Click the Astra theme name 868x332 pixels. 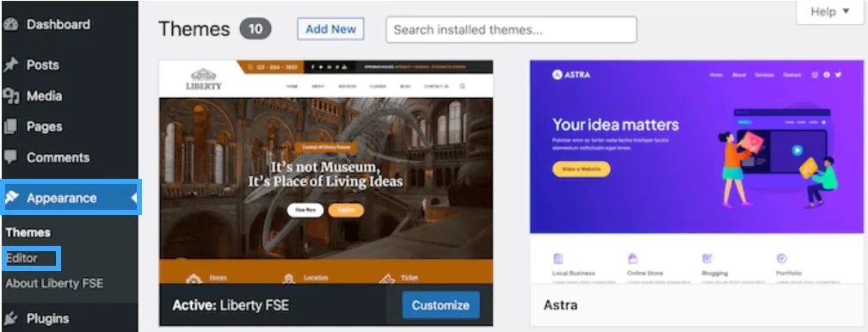click(561, 304)
